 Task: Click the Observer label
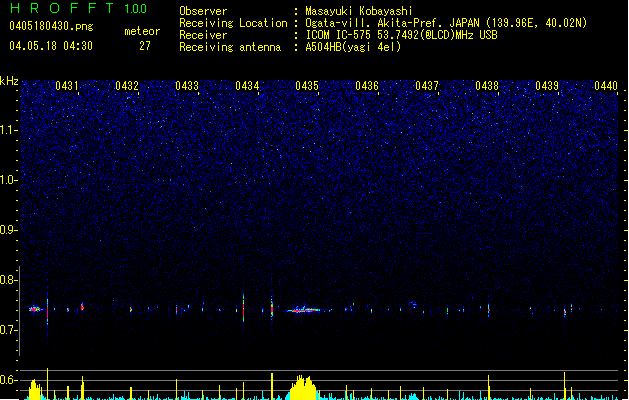(x=203, y=11)
